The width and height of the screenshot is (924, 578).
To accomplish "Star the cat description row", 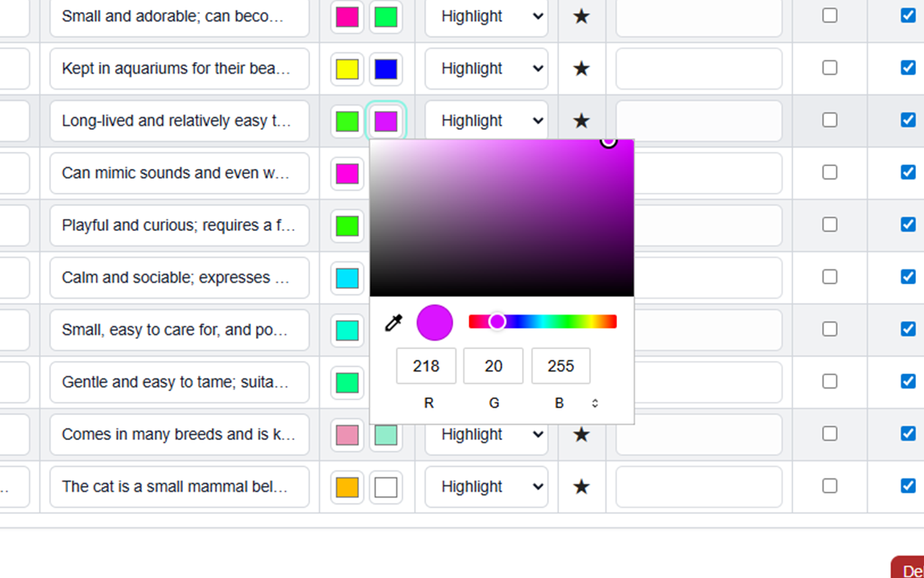I will click(581, 486).
